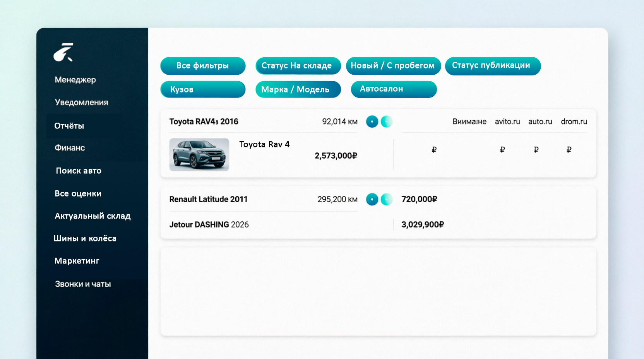Image resolution: width=644 pixels, height=359 pixels.
Task: Click the 92,014 км mileage value
Action: [340, 121]
